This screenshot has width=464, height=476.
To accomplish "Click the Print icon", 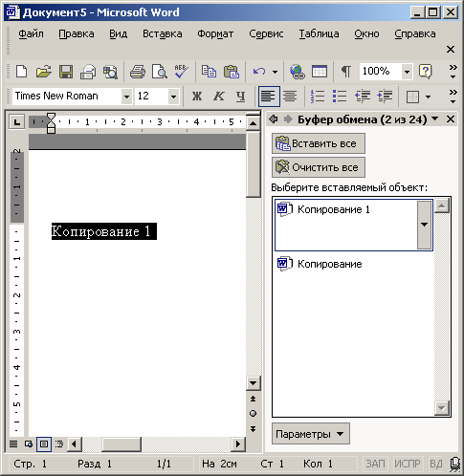I will pyautogui.click(x=138, y=72).
